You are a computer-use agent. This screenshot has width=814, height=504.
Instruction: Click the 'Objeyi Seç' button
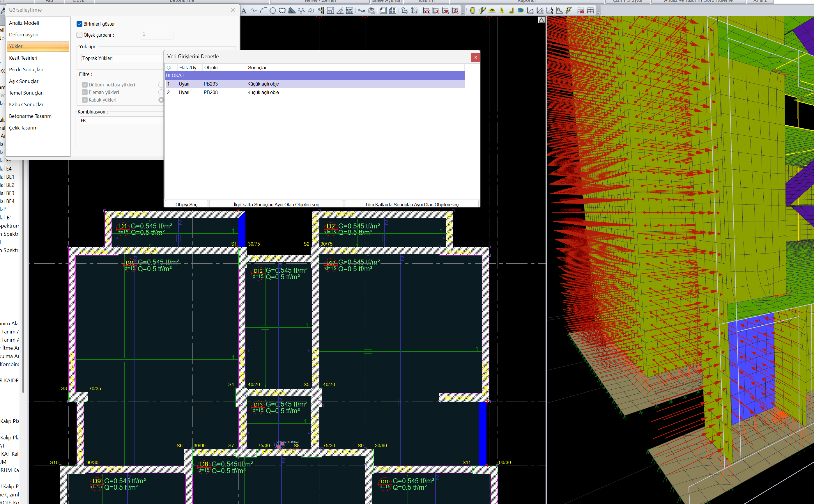[x=186, y=204]
